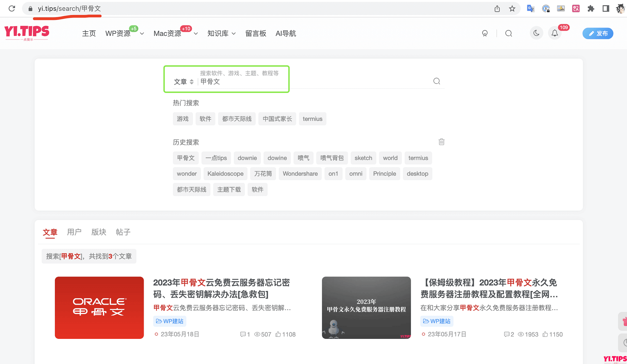Switch to the 用户 tab

tap(74, 232)
